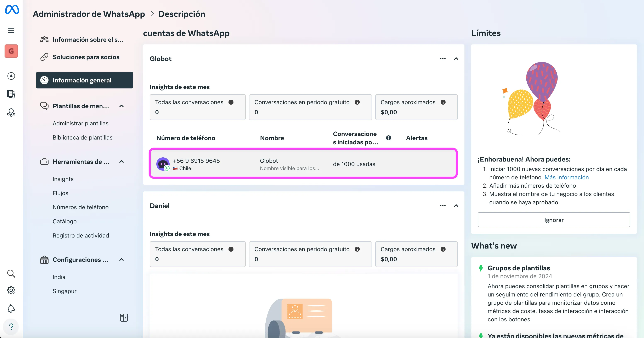Collapse the Daniel account section
644x338 pixels.
pos(456,206)
